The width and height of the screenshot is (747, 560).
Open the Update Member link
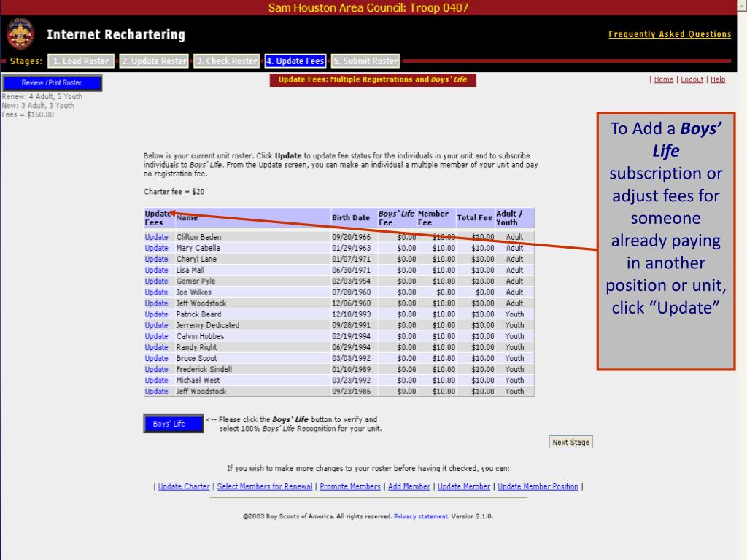(x=464, y=486)
